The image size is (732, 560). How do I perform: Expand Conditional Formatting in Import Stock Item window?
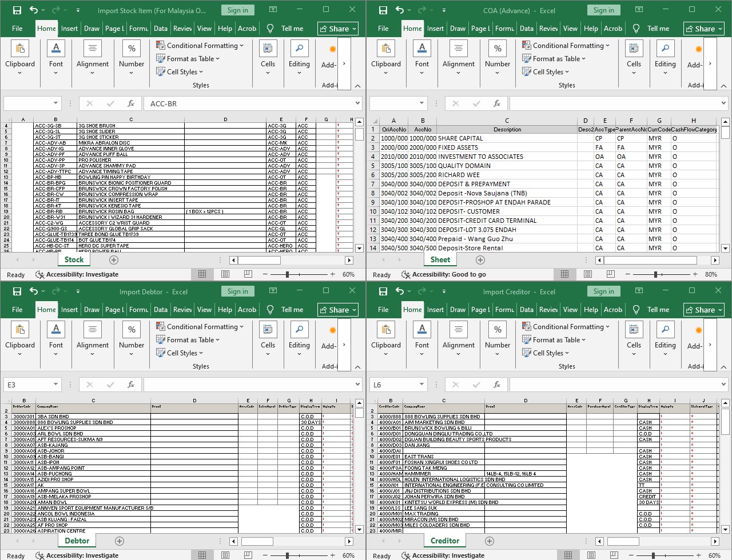[200, 46]
